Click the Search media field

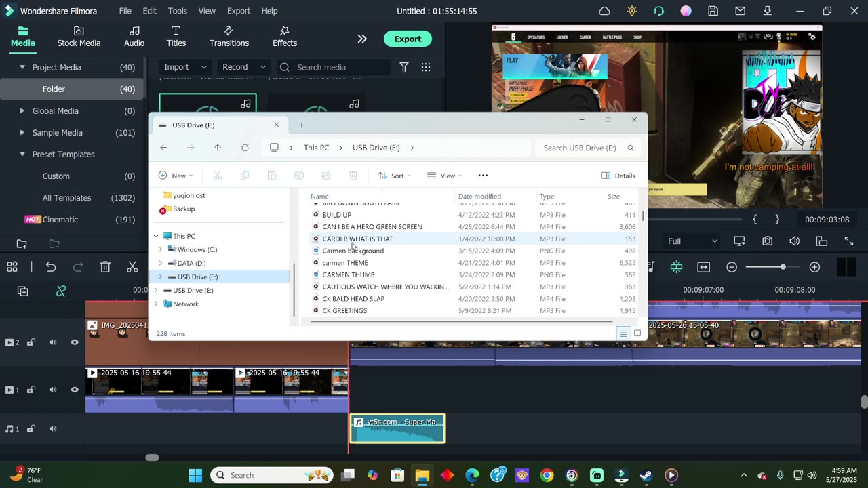(334, 67)
